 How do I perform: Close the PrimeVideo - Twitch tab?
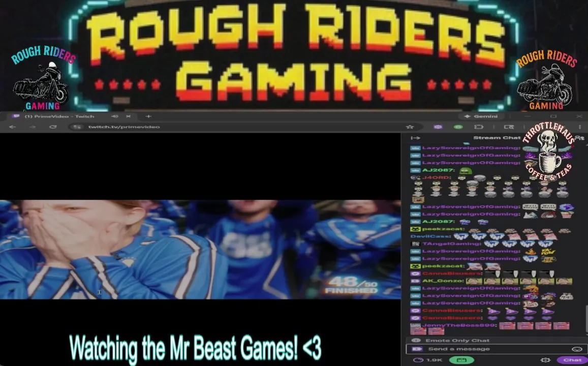click(128, 116)
